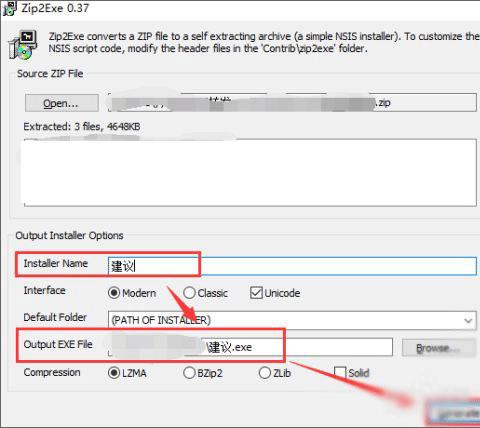Click the 'Extracted: 3 files, 4648KB' text
The height and width of the screenshot is (428, 480).
pos(82,127)
